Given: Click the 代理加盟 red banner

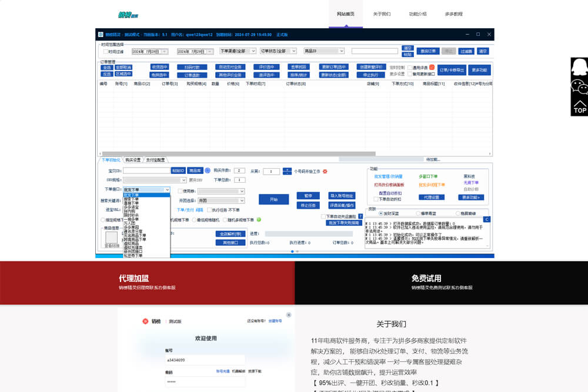Looking at the screenshot, I should pyautogui.click(x=147, y=282).
